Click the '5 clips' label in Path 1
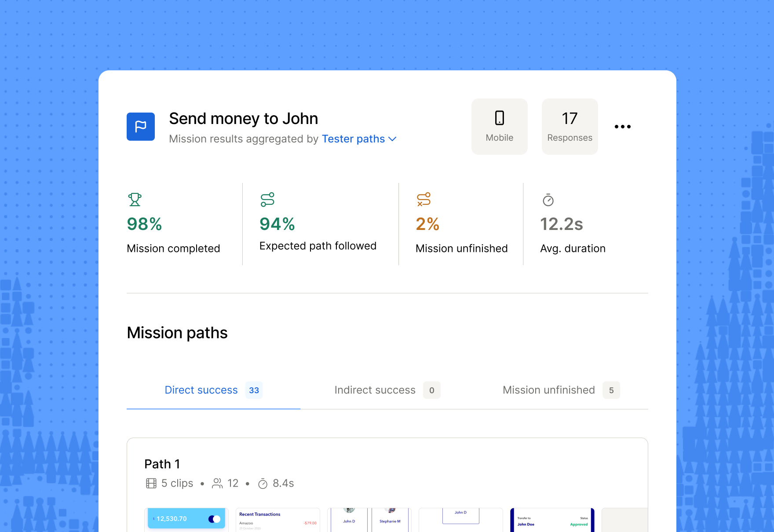774x532 pixels. 177,484
